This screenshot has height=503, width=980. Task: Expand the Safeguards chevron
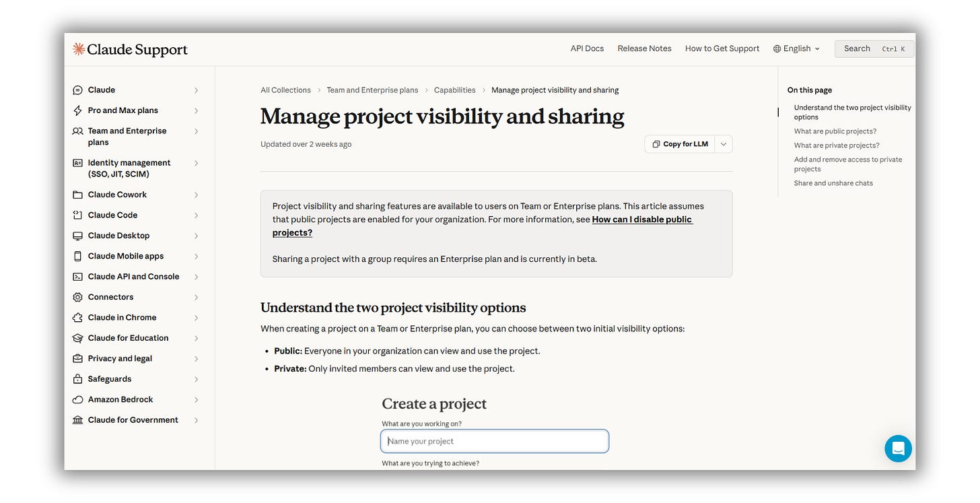point(197,379)
